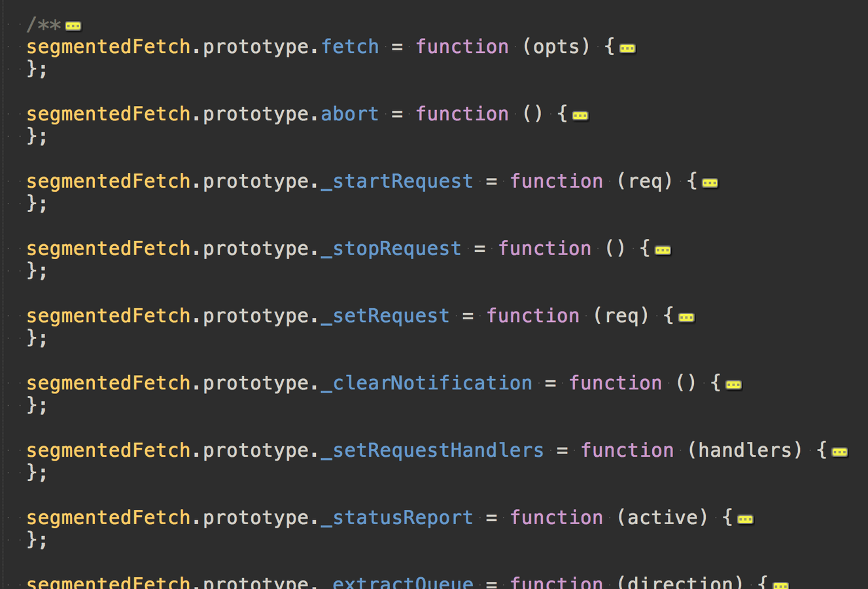The image size is (868, 589).
Task: Expand the _stopRequest folded code marker
Action: [x=663, y=250]
